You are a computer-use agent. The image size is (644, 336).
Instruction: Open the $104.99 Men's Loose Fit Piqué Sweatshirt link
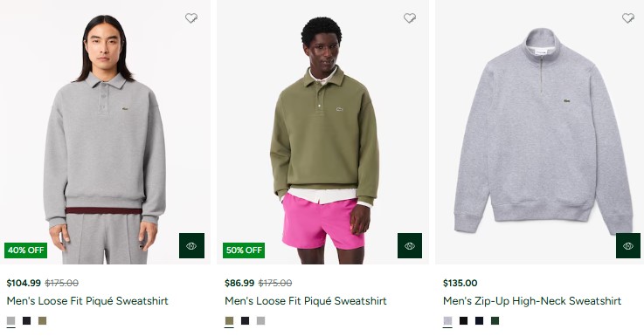tap(87, 301)
